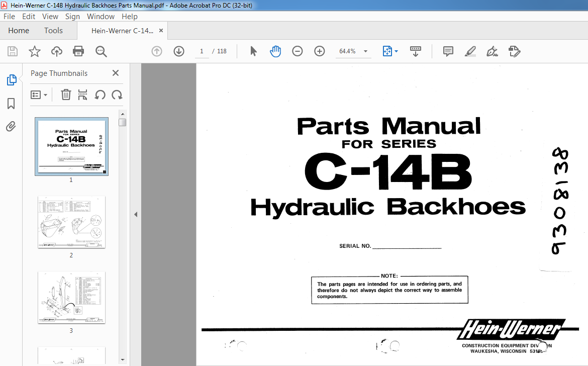
Task: Open the Sign menu
Action: 72,17
